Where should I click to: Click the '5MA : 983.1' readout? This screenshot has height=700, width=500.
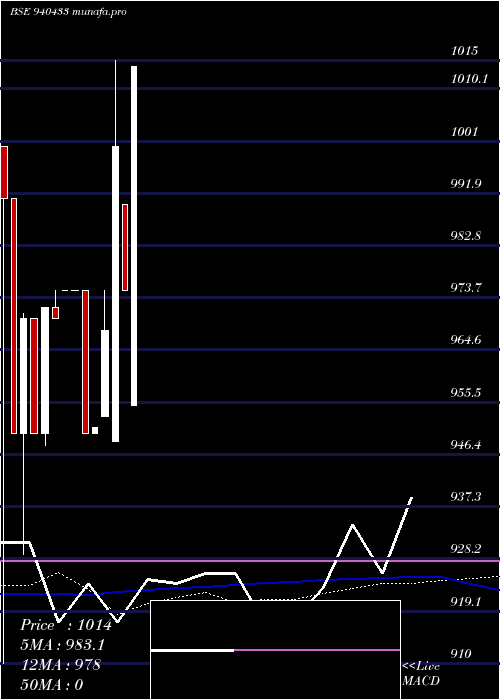(x=63, y=645)
